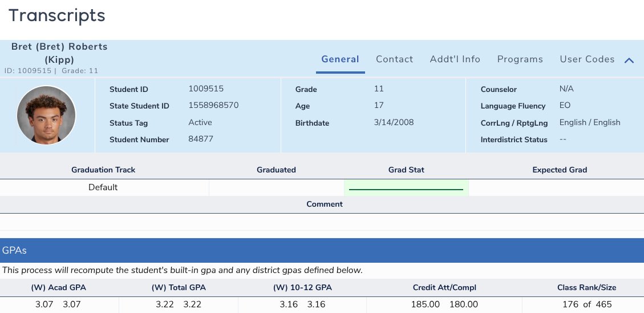Viewport: 644px width, 313px height.
Task: Click the Birthdate value 3/14/2008
Action: 394,122
